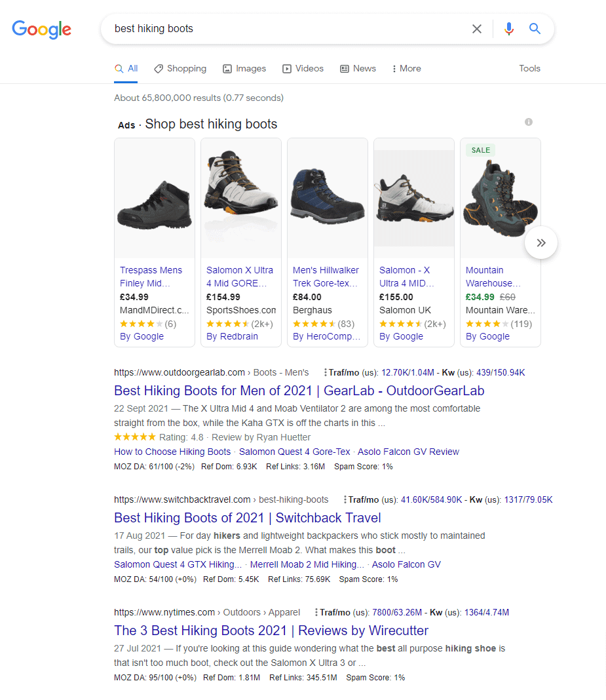Open the Salomon X Ultra 4 Mid GORE link

(x=240, y=277)
